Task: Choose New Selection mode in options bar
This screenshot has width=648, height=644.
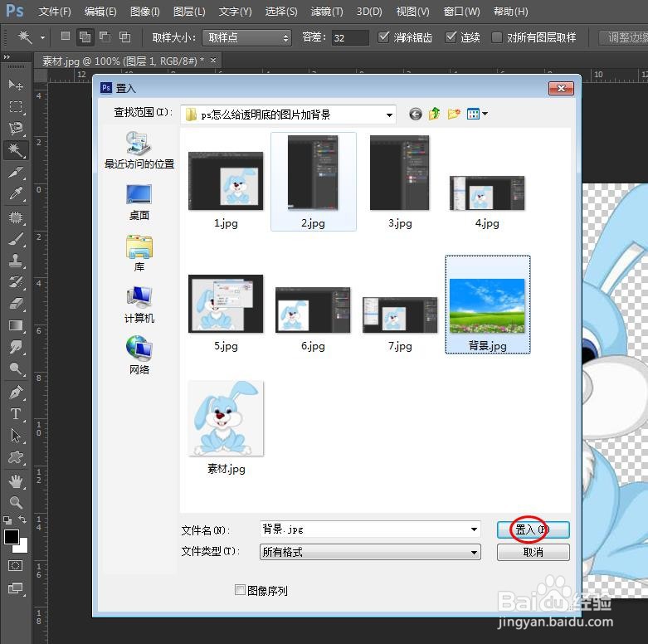Action: pyautogui.click(x=66, y=37)
